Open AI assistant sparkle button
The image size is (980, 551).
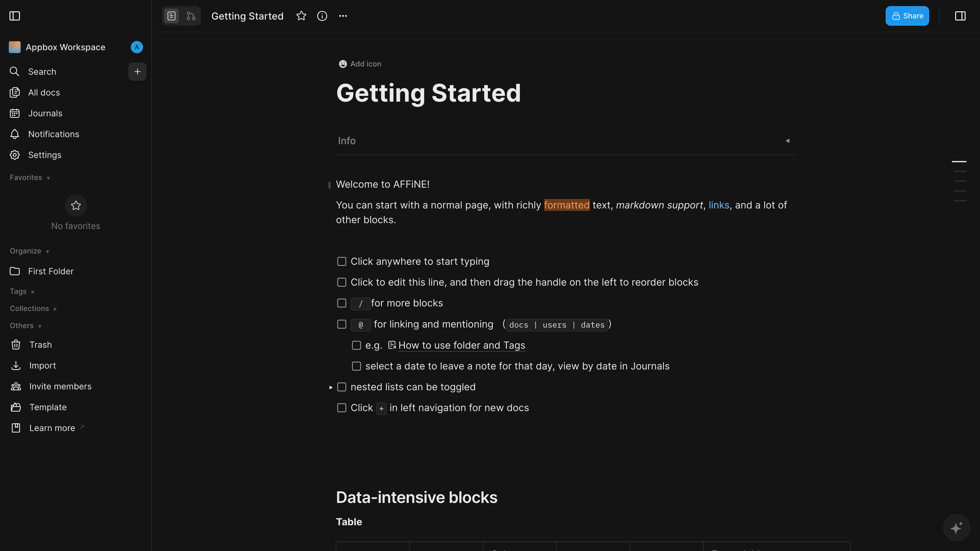point(956,528)
